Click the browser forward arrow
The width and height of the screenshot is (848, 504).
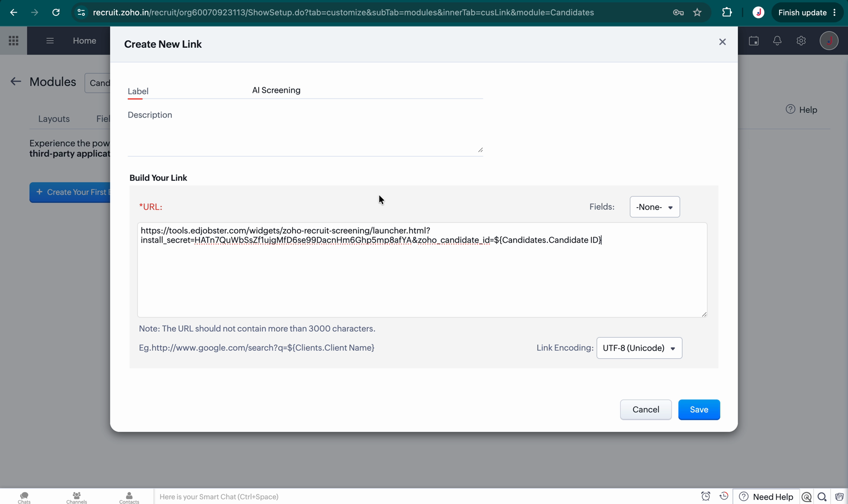(34, 12)
